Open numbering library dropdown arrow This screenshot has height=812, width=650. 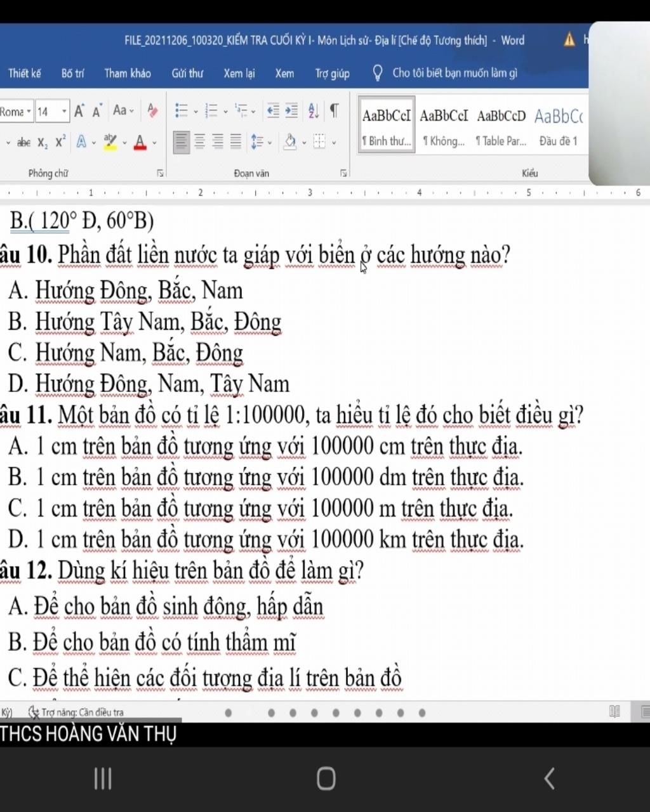[225, 112]
